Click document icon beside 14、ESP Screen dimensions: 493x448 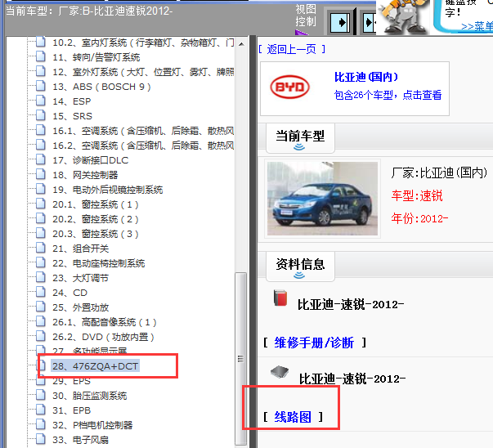[41, 101]
